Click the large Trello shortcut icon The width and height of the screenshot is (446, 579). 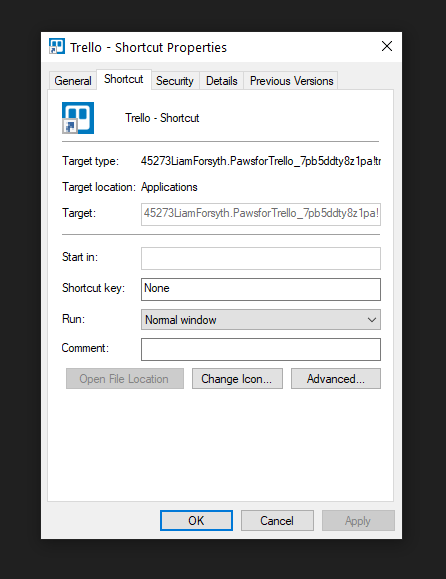[x=78, y=118]
